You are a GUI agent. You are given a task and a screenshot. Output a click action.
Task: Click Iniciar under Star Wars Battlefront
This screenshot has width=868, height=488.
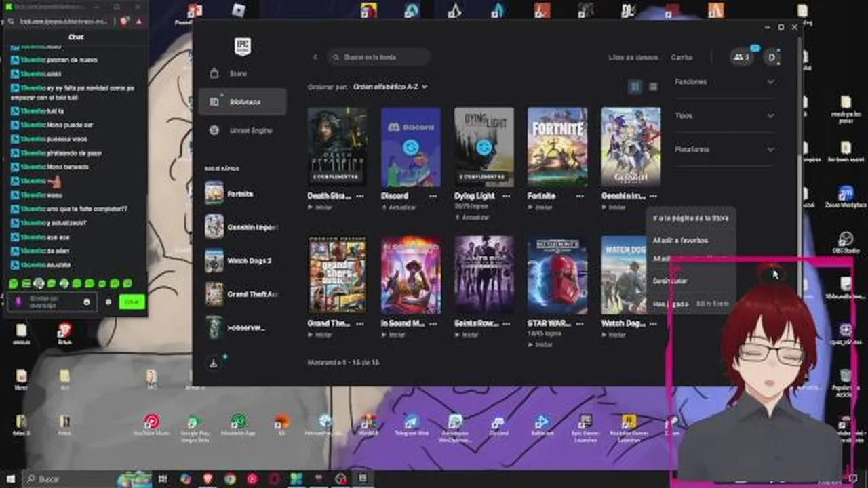540,344
